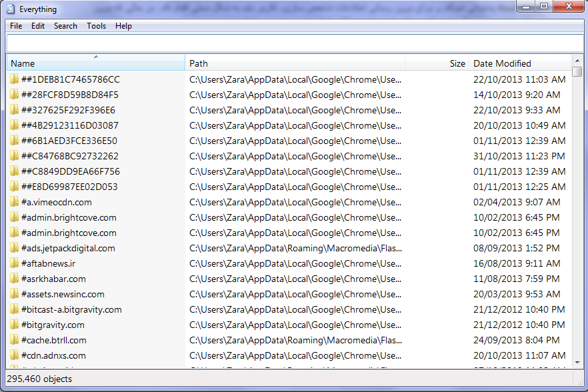The height and width of the screenshot is (392, 588).
Task: Click folder icon of #cdn.adnxs.com
Action: click(x=14, y=355)
